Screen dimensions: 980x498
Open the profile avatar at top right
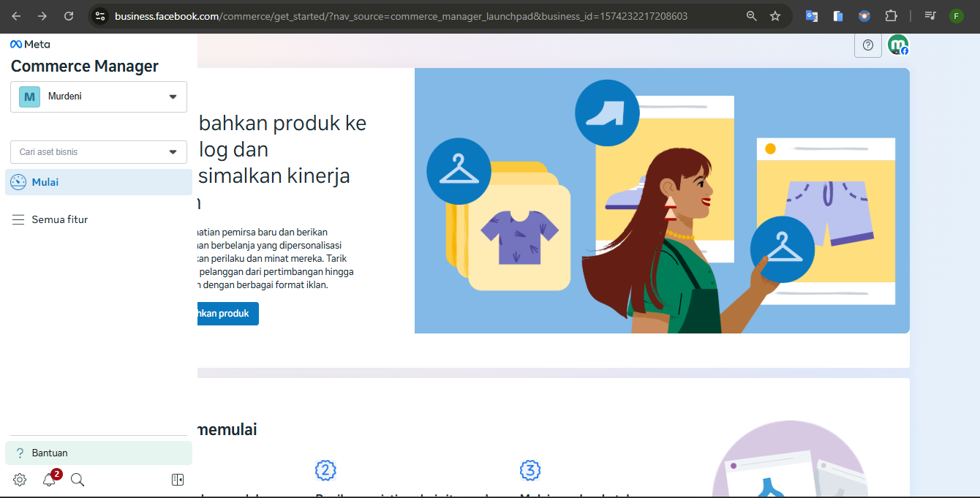click(897, 45)
